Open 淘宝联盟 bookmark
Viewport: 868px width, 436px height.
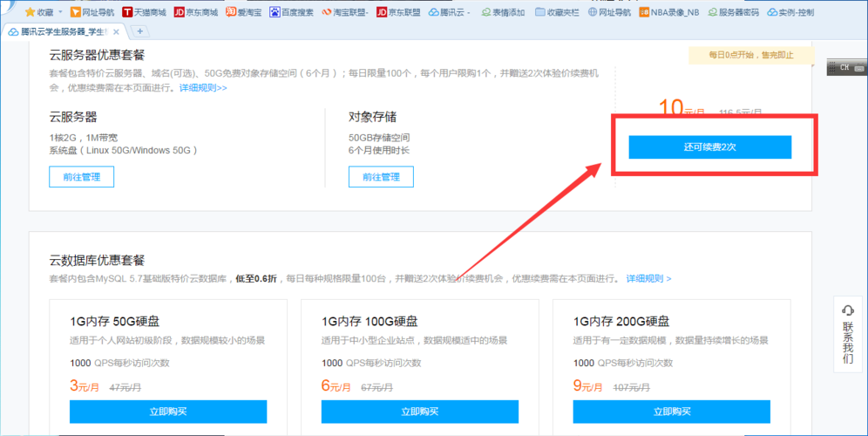click(345, 11)
